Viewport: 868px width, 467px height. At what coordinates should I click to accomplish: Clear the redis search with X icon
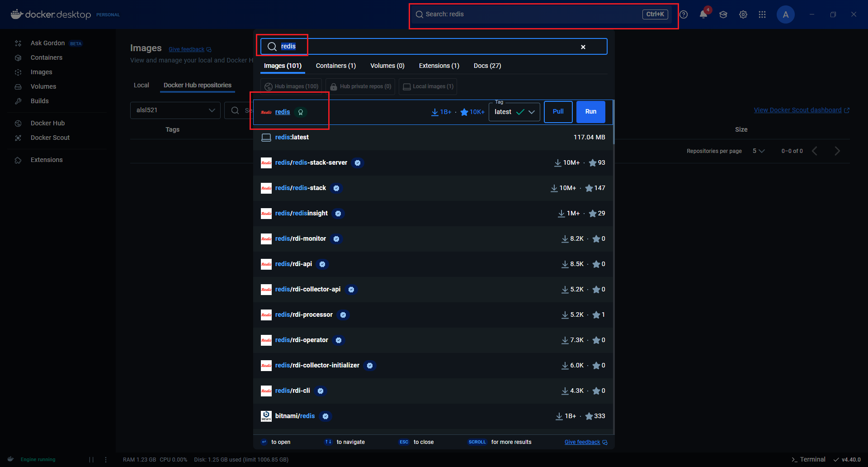(x=583, y=47)
